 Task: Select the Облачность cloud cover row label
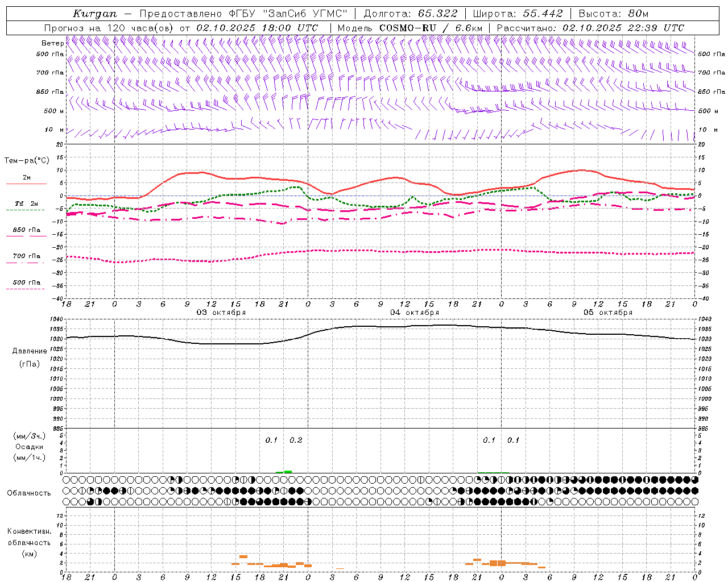(x=29, y=493)
